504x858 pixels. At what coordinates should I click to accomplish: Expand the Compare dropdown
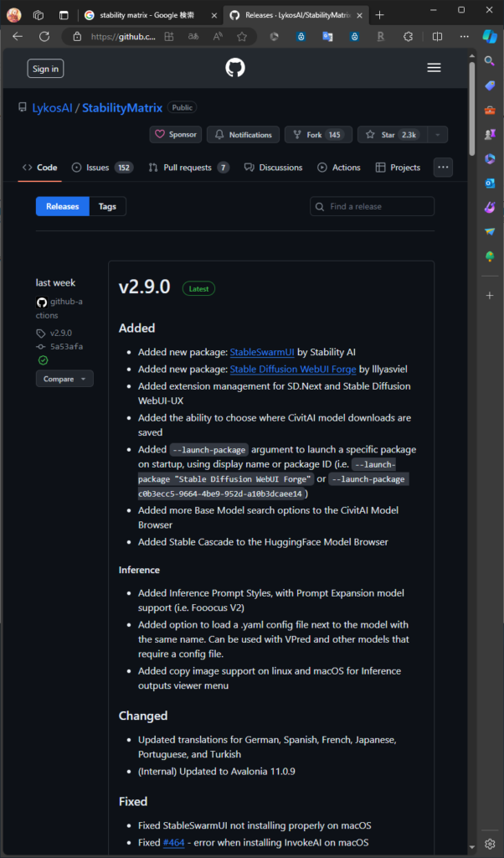pyautogui.click(x=64, y=379)
